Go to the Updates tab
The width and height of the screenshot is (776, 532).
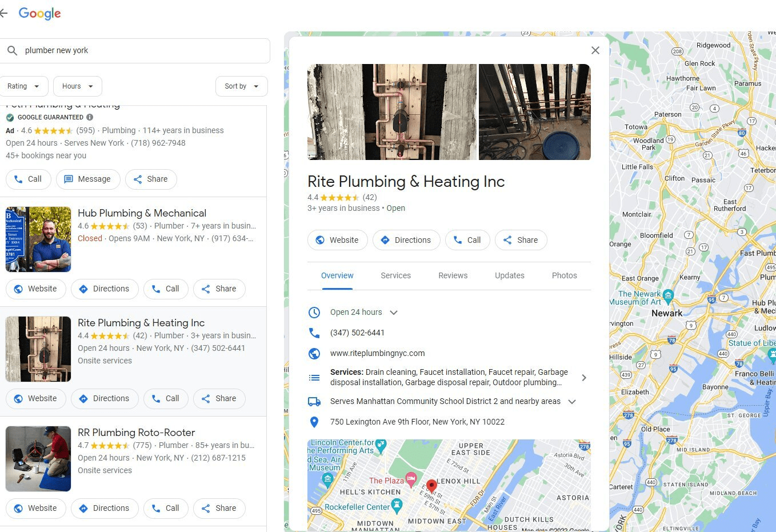510,275
